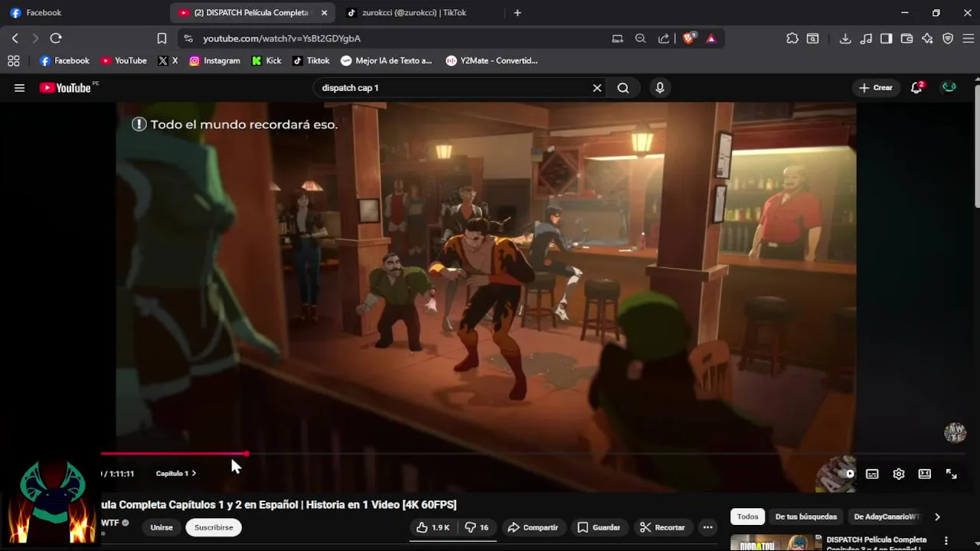Image resolution: width=980 pixels, height=551 pixels.
Task: Close the DISPATCH YouTube tab
Action: 324,12
